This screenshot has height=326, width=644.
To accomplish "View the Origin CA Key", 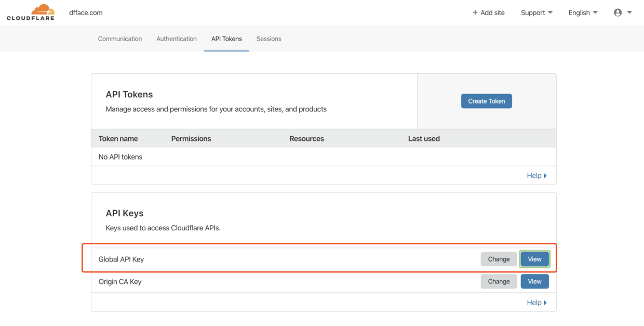I will pyautogui.click(x=534, y=281).
